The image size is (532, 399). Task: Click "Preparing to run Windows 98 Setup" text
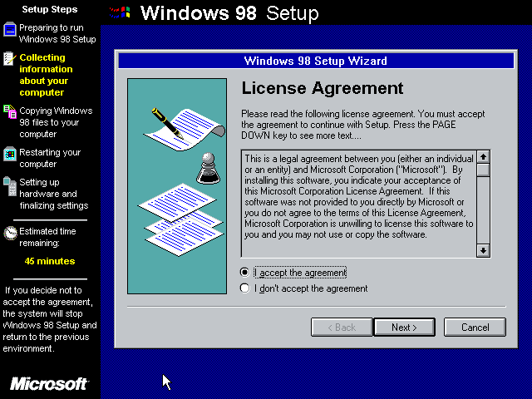[x=57, y=33]
